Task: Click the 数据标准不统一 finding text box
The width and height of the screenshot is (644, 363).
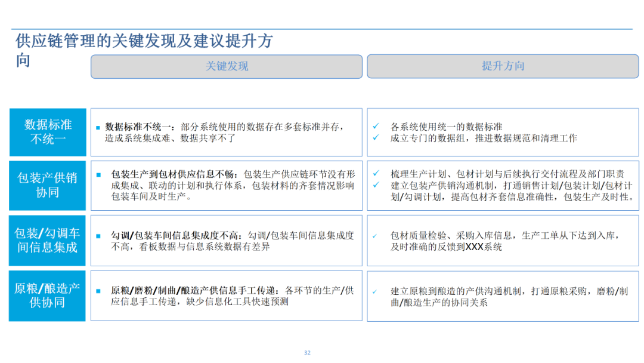Action: 227,132
